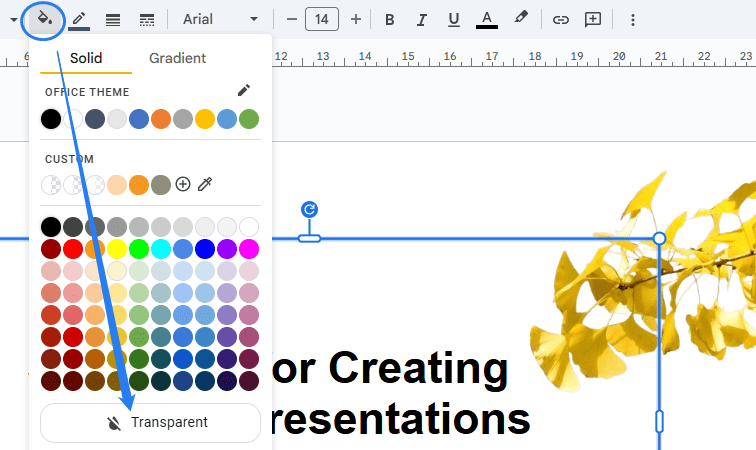Image resolution: width=756 pixels, height=450 pixels.
Task: Toggle Italic formatting
Action: pyautogui.click(x=422, y=20)
